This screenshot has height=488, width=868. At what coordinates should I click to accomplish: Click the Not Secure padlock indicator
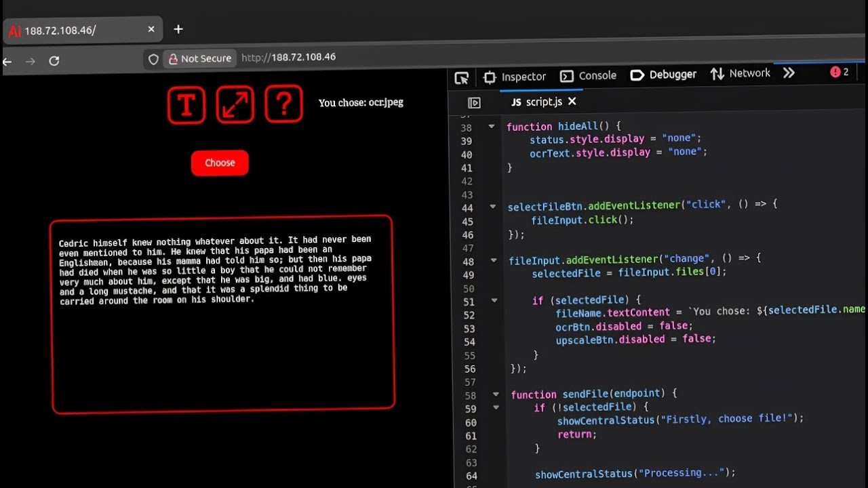[199, 58]
